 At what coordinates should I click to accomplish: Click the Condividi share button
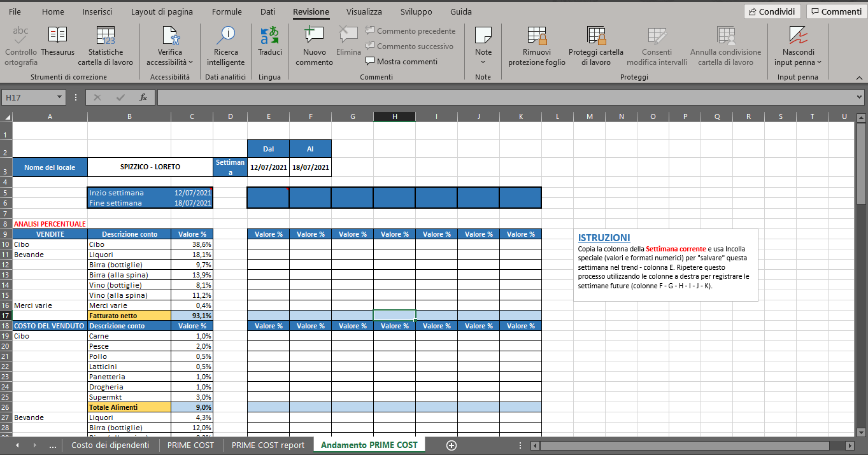click(x=772, y=11)
